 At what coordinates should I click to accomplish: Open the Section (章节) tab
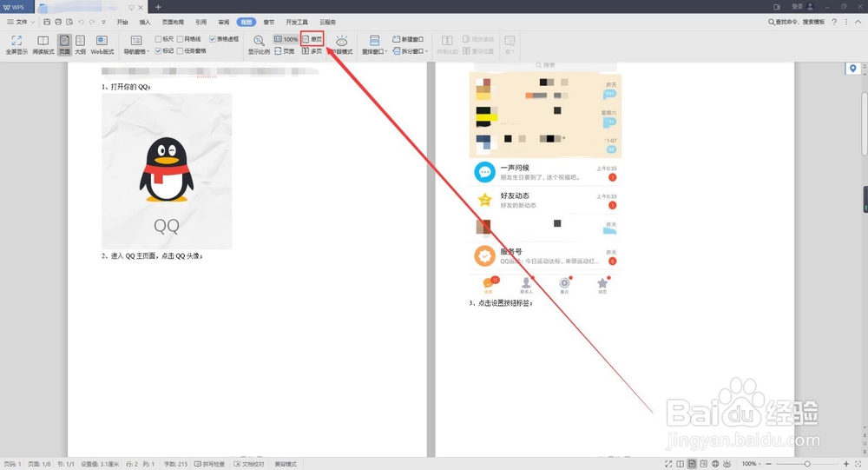click(268, 23)
